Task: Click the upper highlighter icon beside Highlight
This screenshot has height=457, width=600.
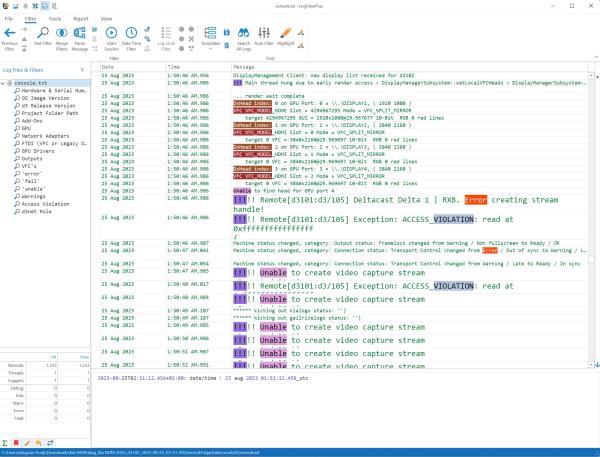Action: 301,33
